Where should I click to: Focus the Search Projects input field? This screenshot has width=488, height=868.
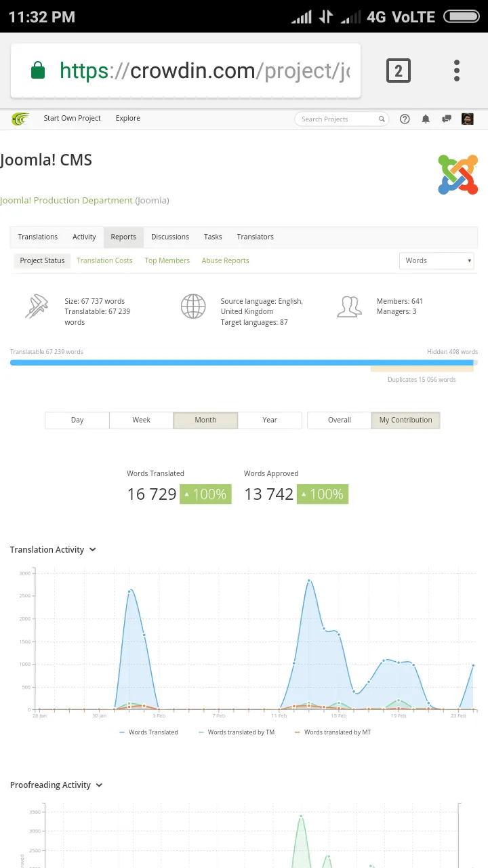tap(342, 119)
